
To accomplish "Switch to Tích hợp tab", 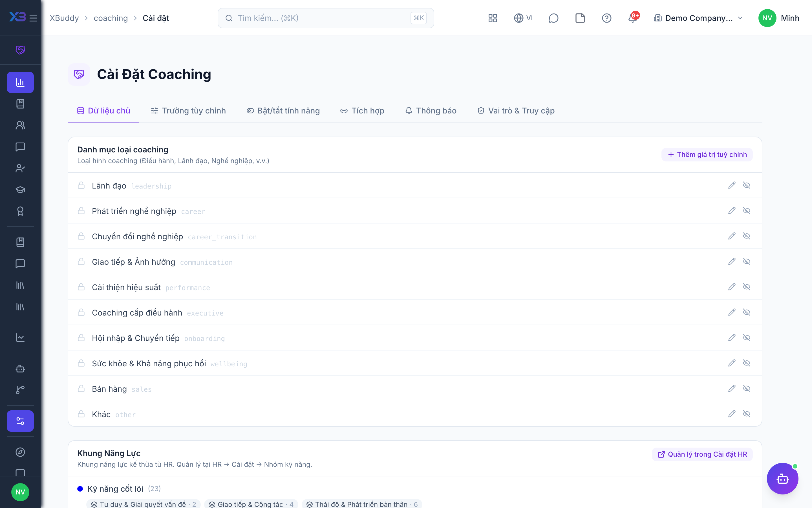I will tap(362, 111).
